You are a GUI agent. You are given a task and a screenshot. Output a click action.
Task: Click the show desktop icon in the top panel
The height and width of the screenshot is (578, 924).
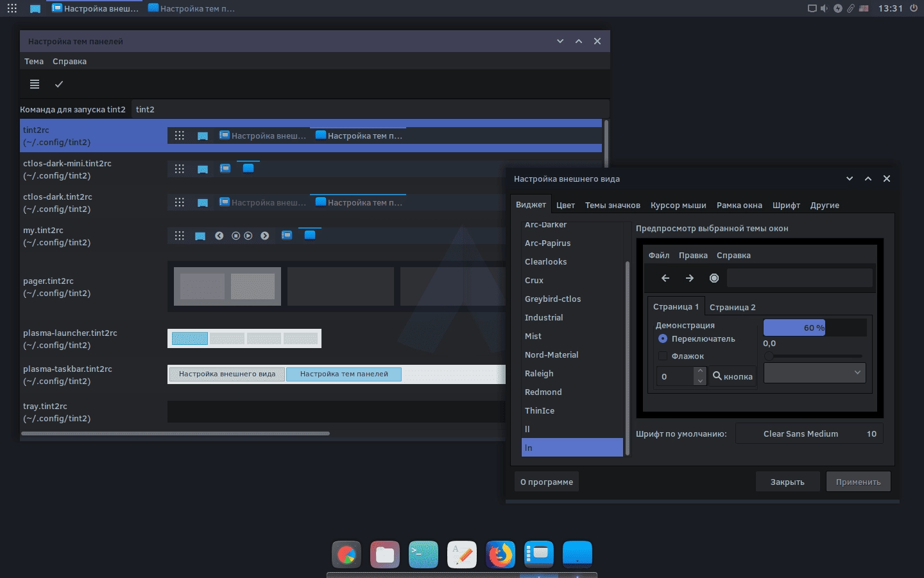click(x=35, y=9)
